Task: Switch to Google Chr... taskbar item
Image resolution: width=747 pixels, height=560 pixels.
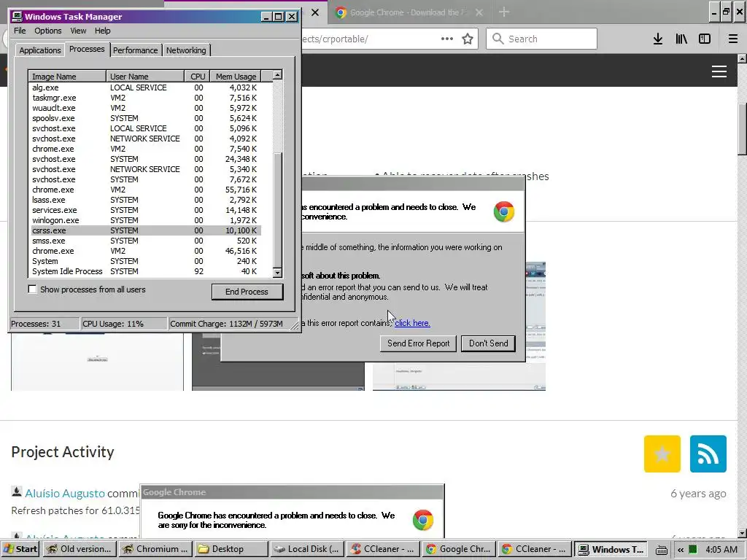Action: pos(458,549)
